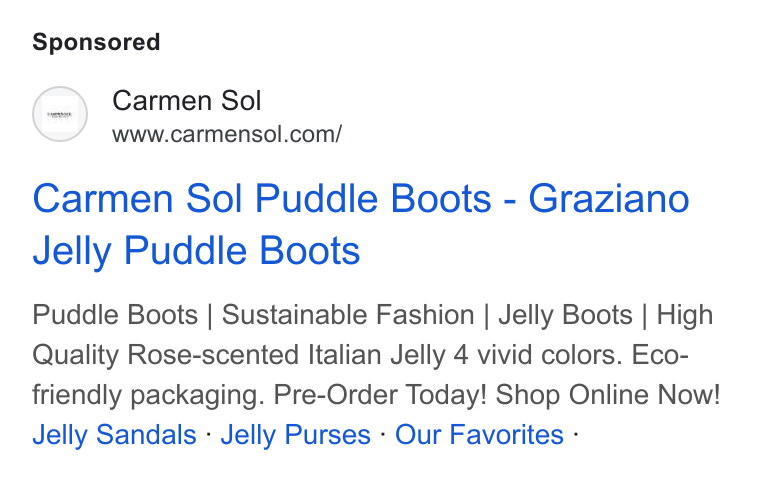Open the Carmen Sol Puddle Boots headline

[361, 224]
